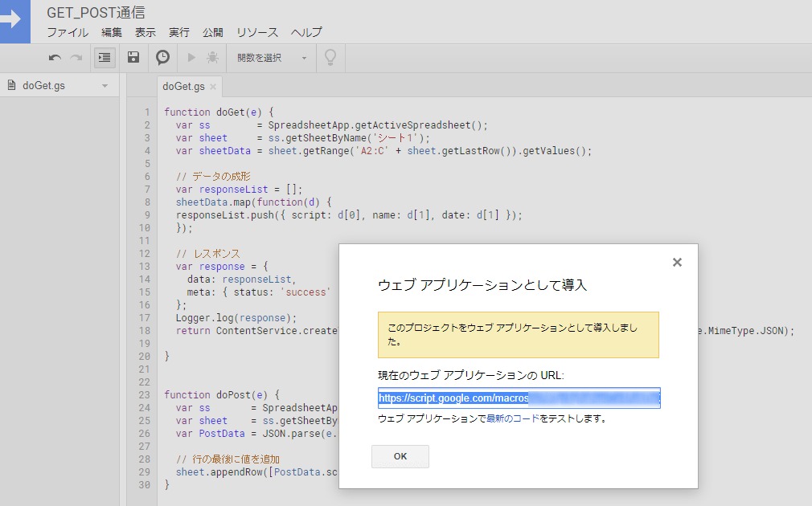Open the 最新のコード test link
Image resolution: width=812 pixels, height=506 pixels.
(x=513, y=418)
